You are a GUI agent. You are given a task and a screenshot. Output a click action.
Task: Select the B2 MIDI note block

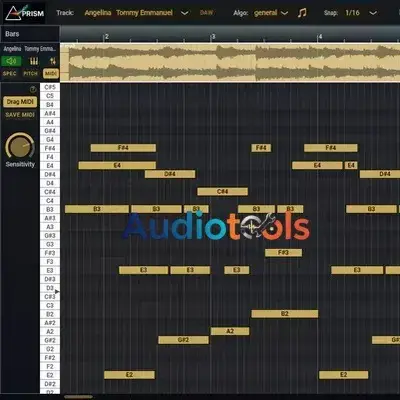[x=285, y=314]
